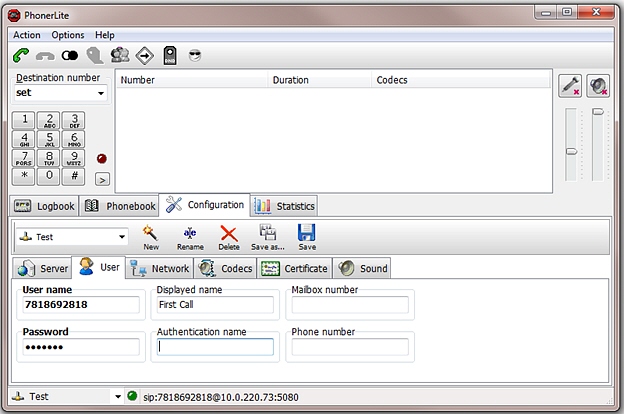Click the New profile wand icon
Image resolution: width=624 pixels, height=414 pixels.
click(x=151, y=238)
